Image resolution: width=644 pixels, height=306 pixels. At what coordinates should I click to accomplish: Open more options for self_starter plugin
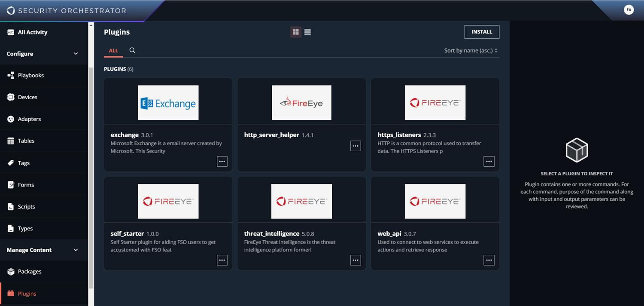click(x=222, y=260)
